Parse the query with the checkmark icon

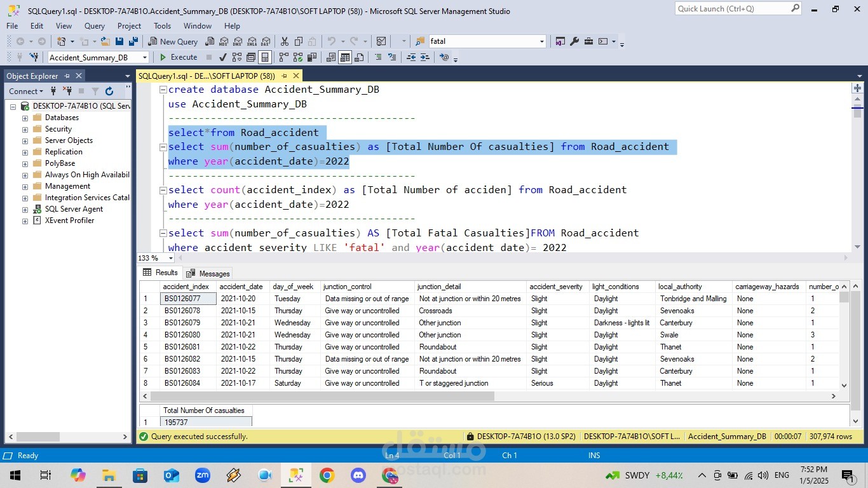(x=223, y=57)
